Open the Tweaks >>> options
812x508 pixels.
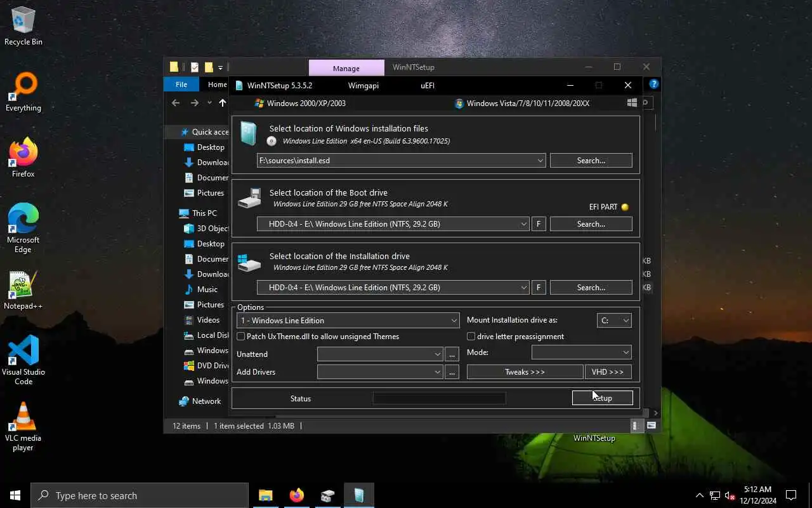click(x=525, y=372)
